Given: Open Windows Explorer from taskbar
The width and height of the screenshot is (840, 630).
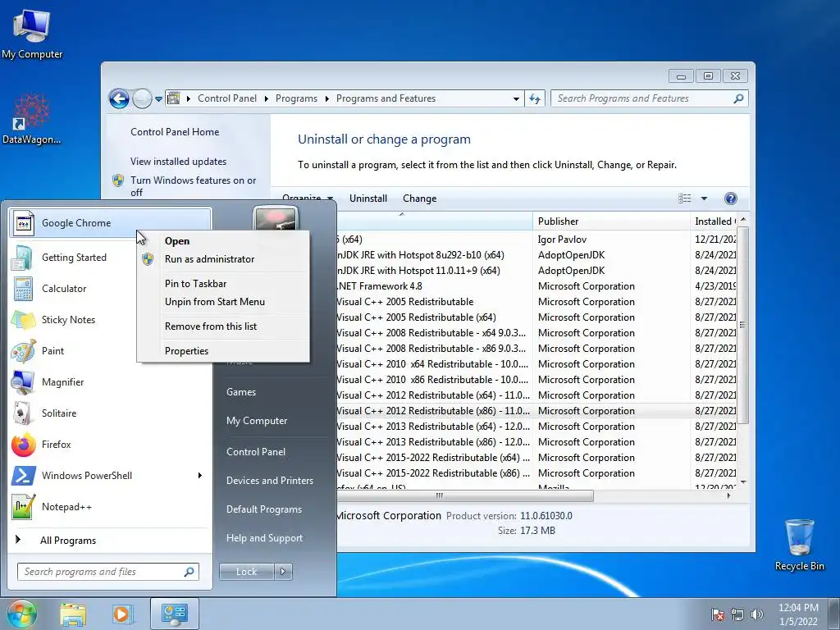Looking at the screenshot, I should click(73, 614).
